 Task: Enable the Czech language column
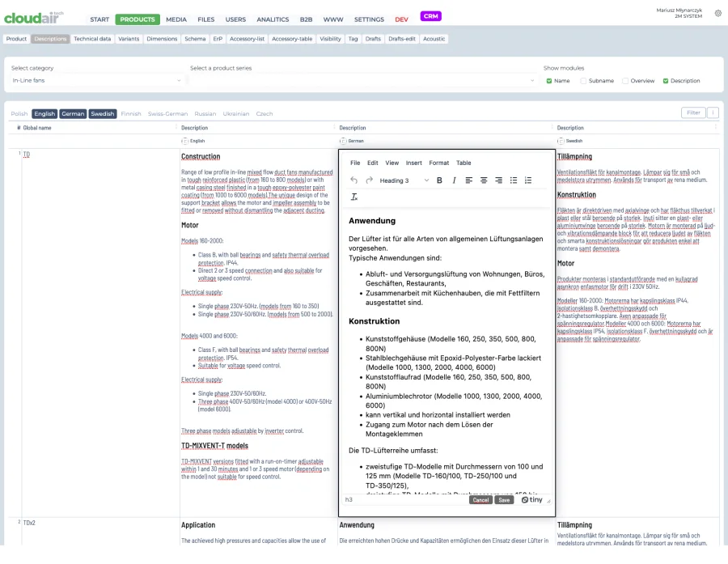pos(265,114)
